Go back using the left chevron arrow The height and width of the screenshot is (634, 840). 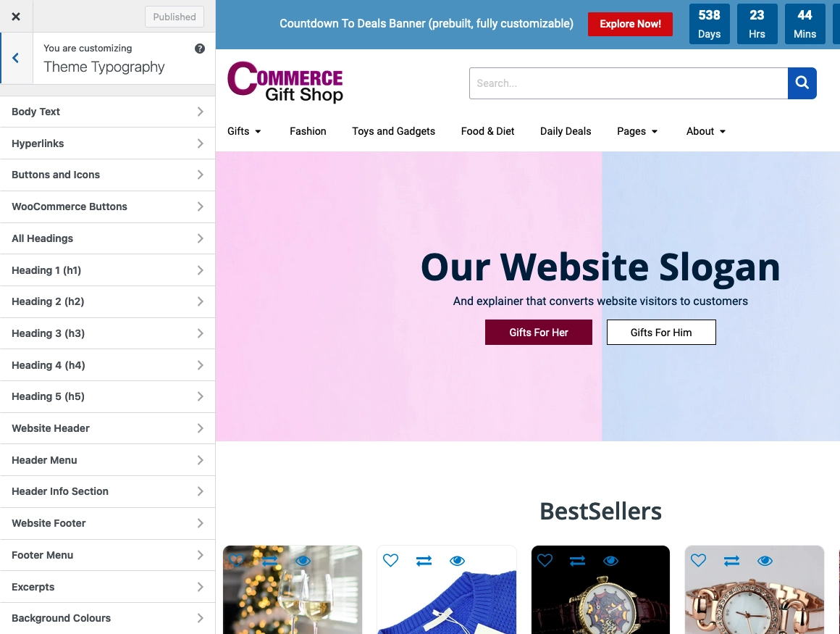[15, 58]
